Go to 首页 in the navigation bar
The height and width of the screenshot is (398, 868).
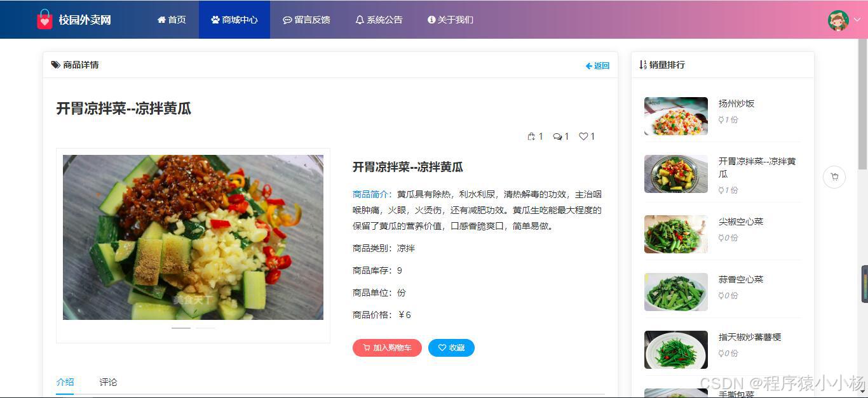[172, 20]
